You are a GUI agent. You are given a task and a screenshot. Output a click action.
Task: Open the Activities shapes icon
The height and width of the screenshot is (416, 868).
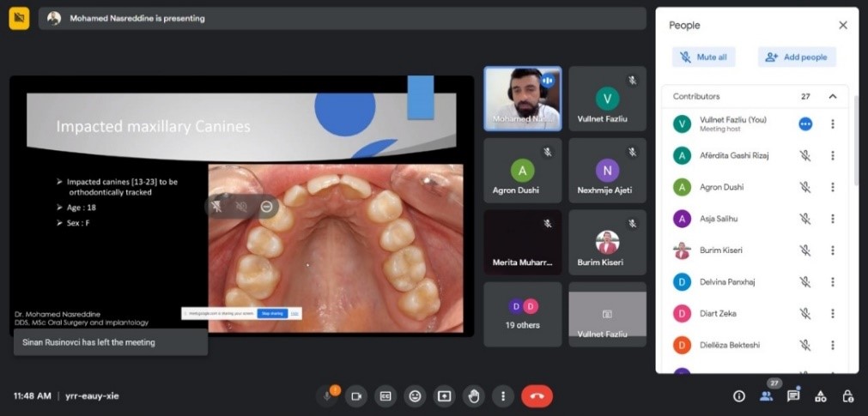pos(820,396)
